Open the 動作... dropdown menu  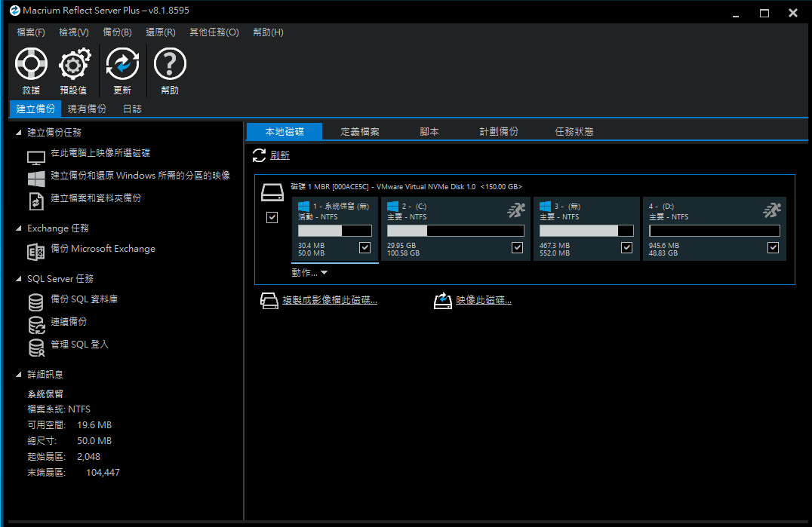coord(309,273)
